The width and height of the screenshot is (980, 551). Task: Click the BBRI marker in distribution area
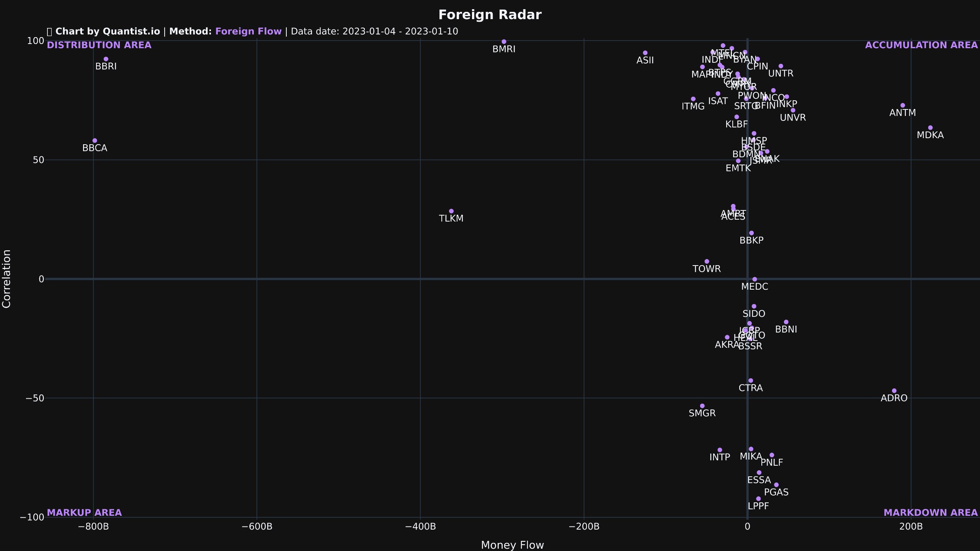pyautogui.click(x=106, y=59)
